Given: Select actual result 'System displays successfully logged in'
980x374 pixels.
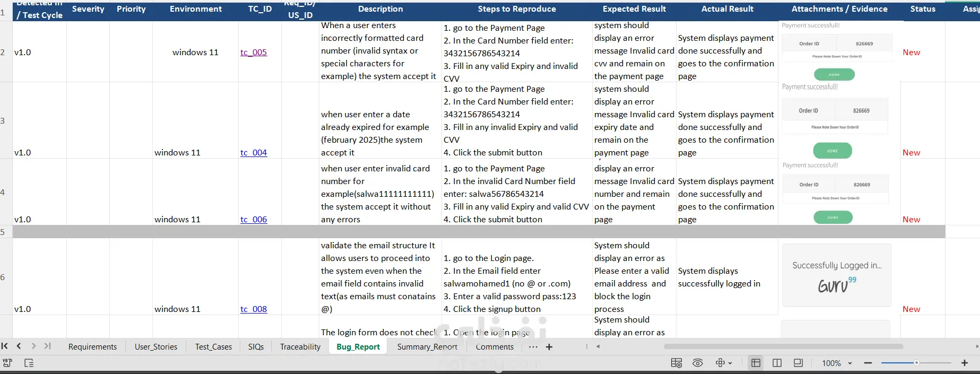Looking at the screenshot, I should [727, 277].
